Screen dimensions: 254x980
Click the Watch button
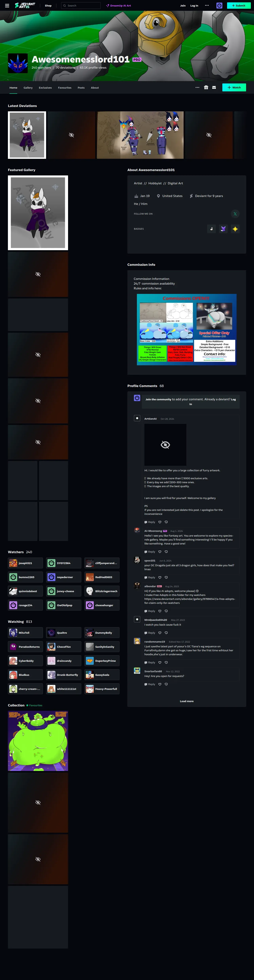(234, 87)
